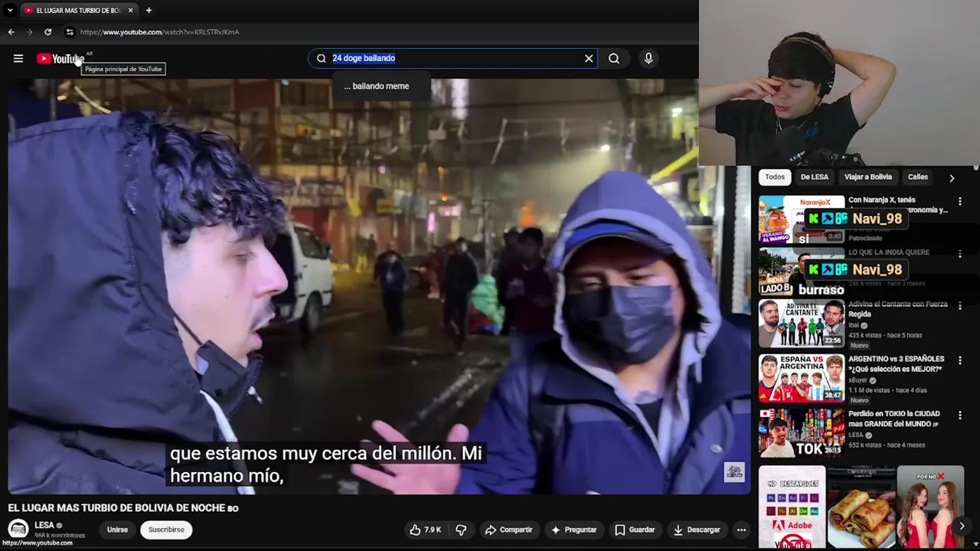This screenshot has height=551, width=980.
Task: Go back in the browser
Action: pos(11,32)
